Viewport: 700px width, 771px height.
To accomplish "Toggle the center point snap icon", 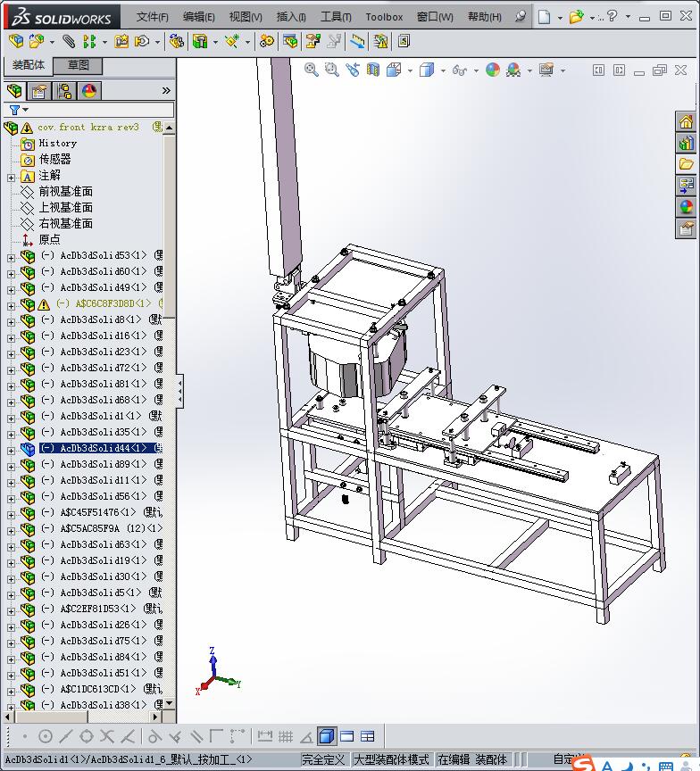I will [46, 736].
